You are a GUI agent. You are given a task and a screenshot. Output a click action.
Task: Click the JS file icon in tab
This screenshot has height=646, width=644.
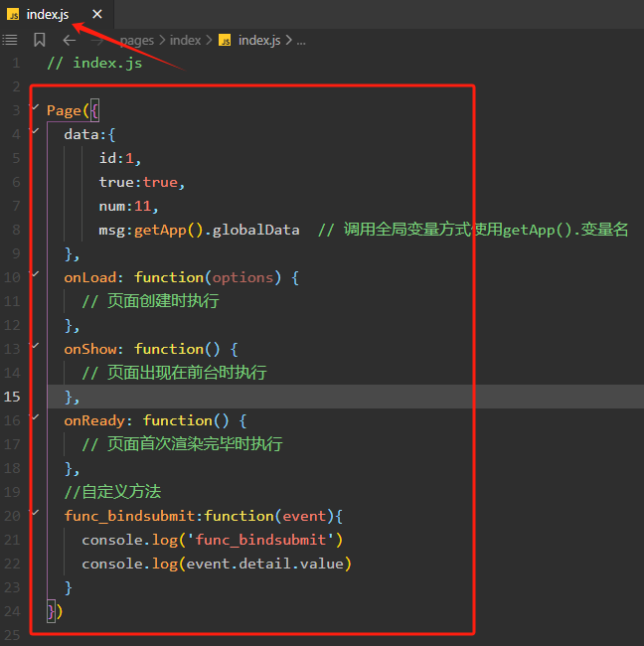pos(13,15)
